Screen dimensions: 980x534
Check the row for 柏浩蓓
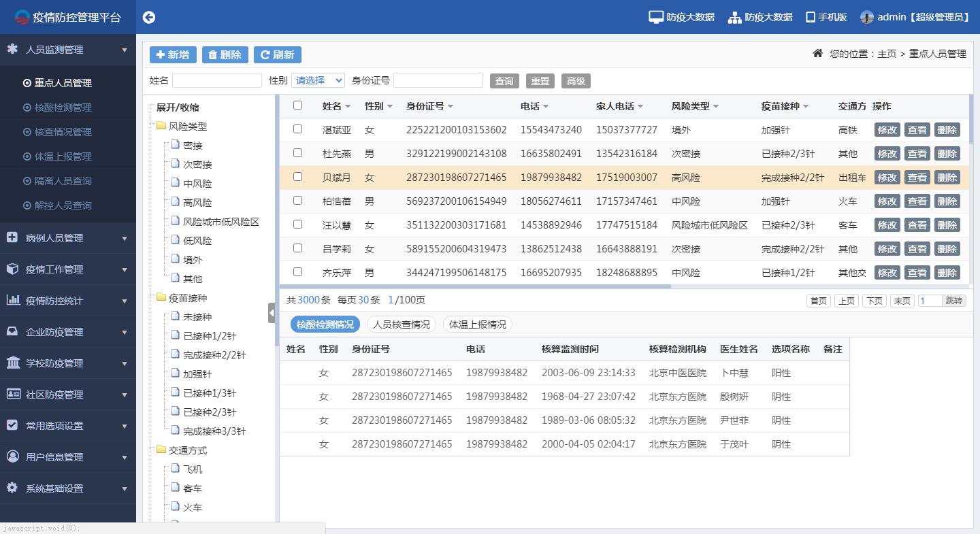297,200
